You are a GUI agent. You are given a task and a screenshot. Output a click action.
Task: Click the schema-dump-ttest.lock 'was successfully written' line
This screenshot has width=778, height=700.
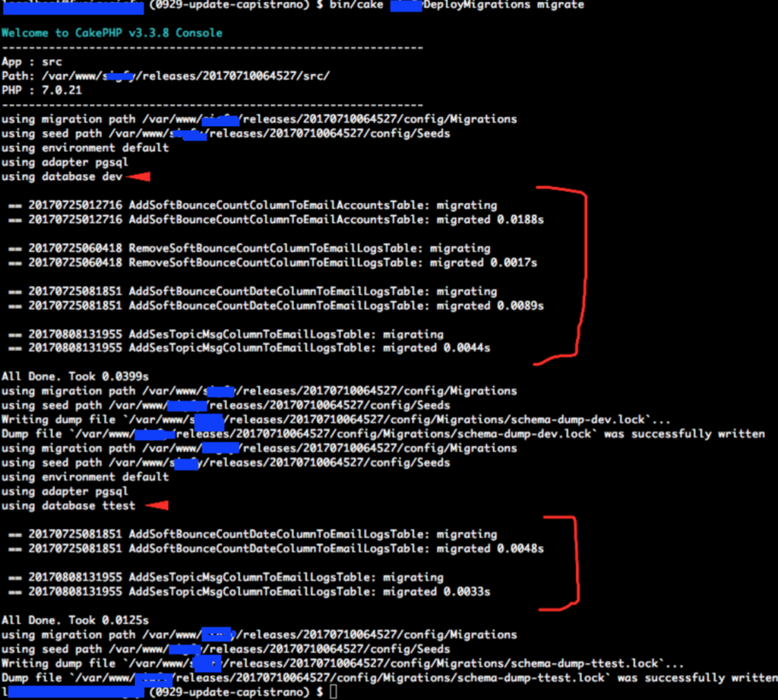(x=390, y=678)
